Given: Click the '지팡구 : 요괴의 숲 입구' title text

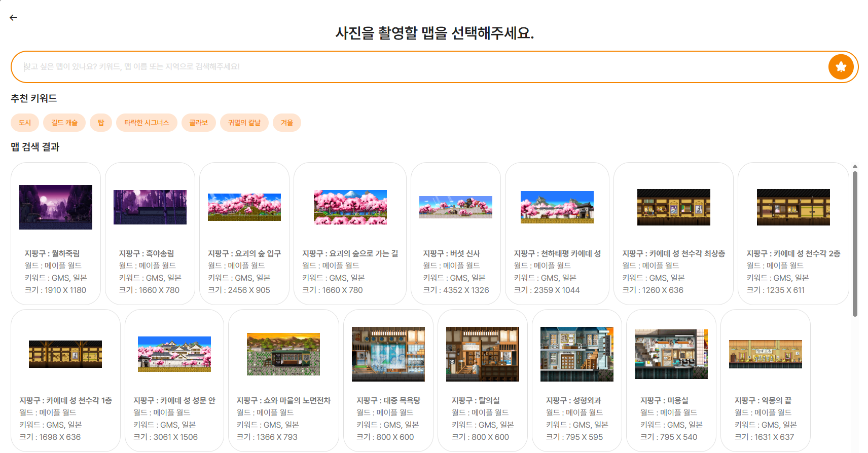Looking at the screenshot, I should tap(244, 253).
